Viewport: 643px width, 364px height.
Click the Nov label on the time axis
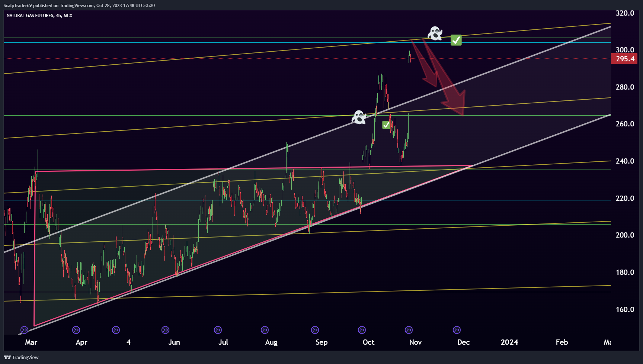point(415,342)
